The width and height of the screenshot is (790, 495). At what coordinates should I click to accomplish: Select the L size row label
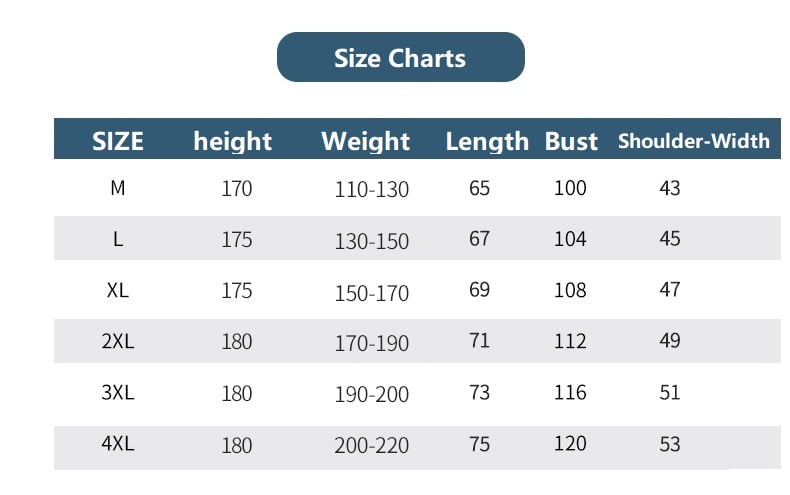tap(118, 239)
